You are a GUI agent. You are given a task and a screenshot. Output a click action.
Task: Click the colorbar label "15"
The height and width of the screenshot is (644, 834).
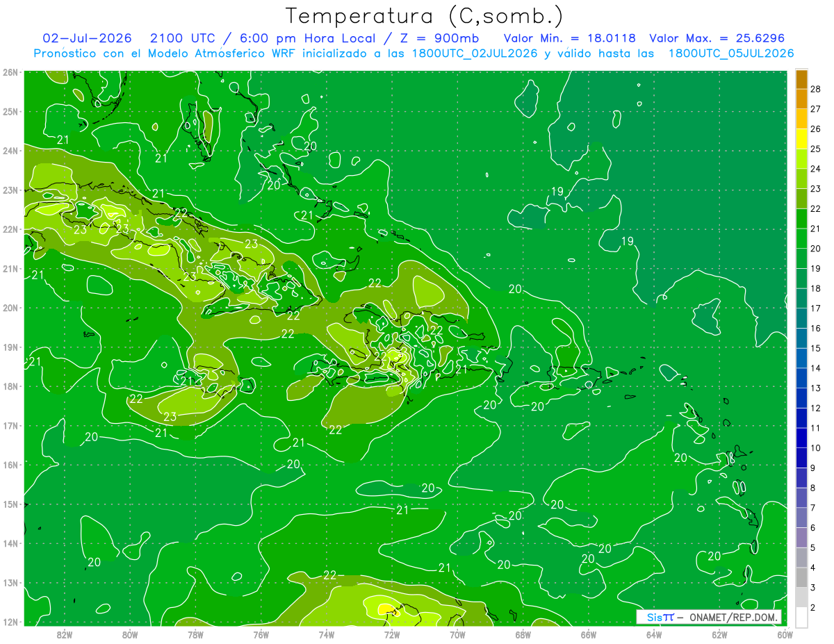tap(817, 348)
